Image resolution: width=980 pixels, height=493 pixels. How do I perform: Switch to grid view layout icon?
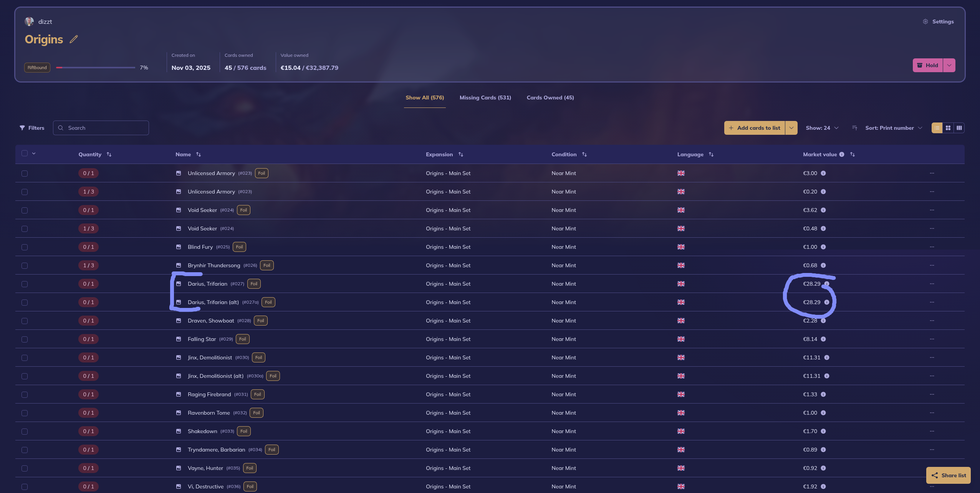948,128
